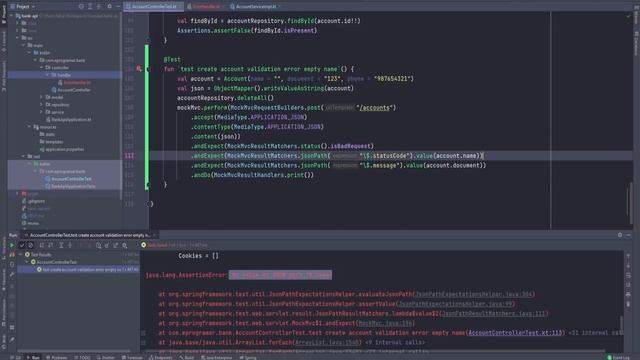
Task: Switch to AccountControllerTest.kt editor tab
Action: 154,6
